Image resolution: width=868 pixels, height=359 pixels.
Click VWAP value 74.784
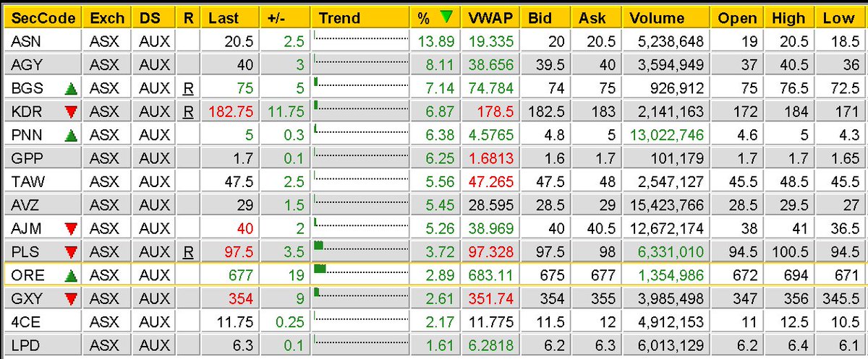click(x=492, y=89)
